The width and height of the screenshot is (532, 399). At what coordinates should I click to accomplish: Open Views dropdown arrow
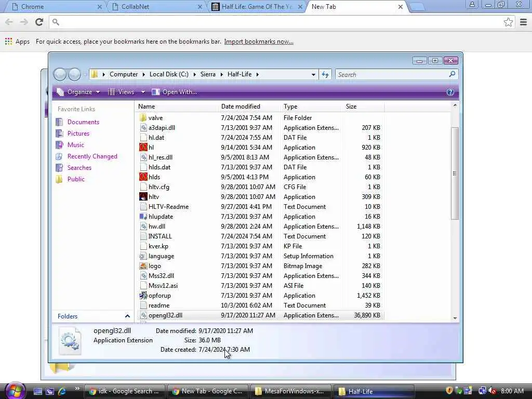[x=143, y=92]
